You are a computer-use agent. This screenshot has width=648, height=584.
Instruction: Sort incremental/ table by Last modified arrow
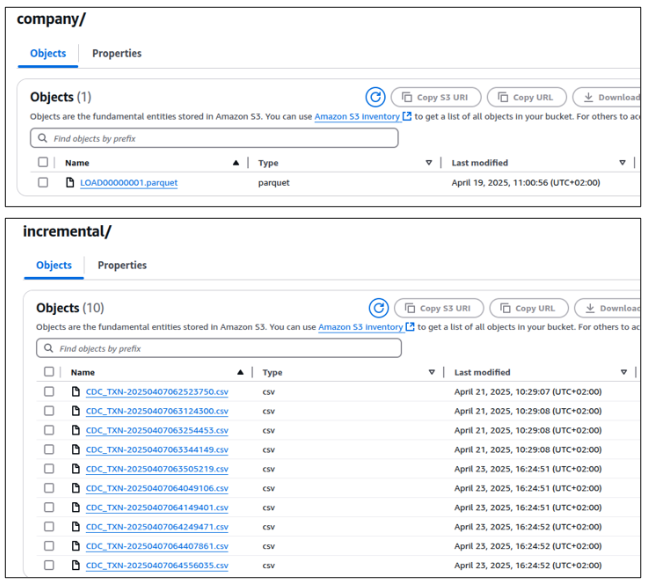tap(624, 372)
